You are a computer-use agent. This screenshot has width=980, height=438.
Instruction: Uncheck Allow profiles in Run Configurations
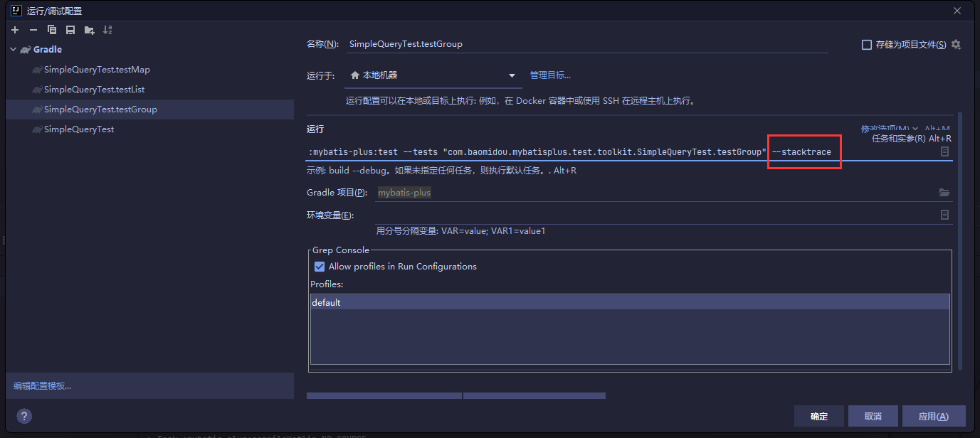click(x=320, y=267)
